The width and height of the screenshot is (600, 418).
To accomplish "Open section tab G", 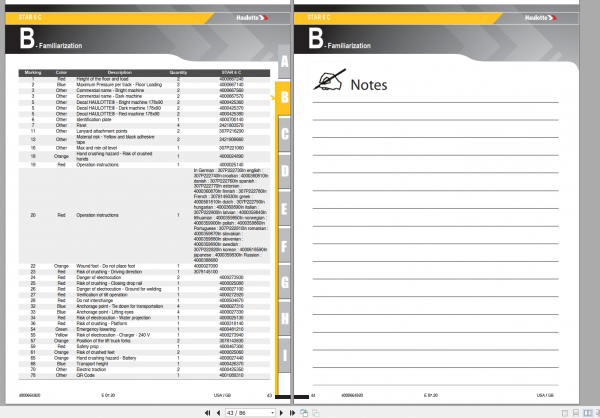I will (x=284, y=282).
